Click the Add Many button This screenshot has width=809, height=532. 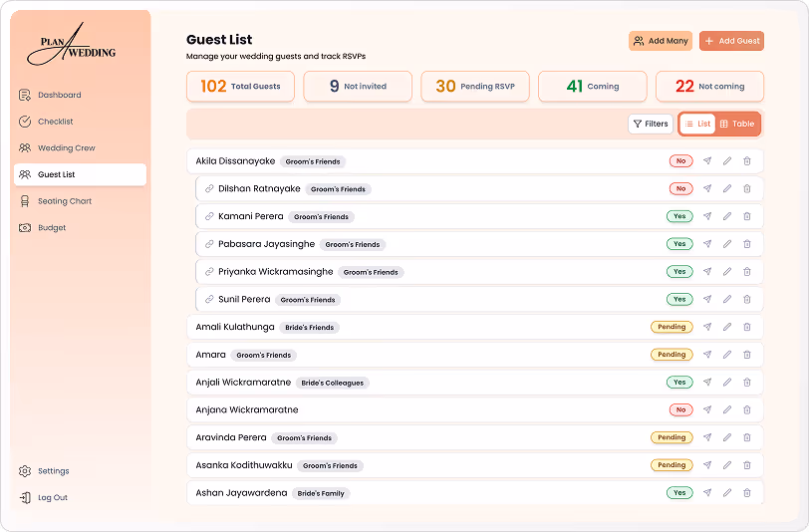point(661,41)
